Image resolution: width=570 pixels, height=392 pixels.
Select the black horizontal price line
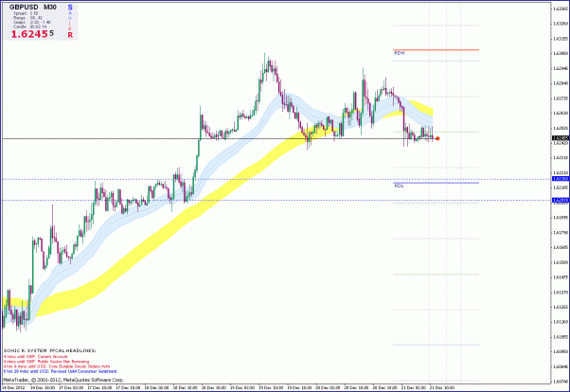click(218, 138)
